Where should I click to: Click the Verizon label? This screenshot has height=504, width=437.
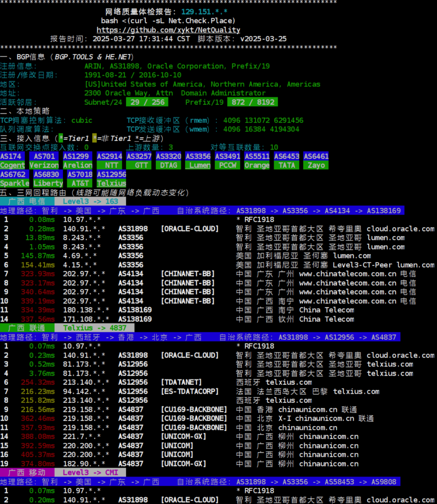(x=44, y=165)
